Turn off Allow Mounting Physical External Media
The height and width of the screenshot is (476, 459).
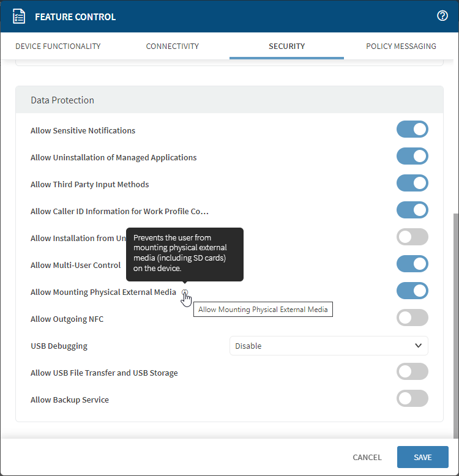412,291
